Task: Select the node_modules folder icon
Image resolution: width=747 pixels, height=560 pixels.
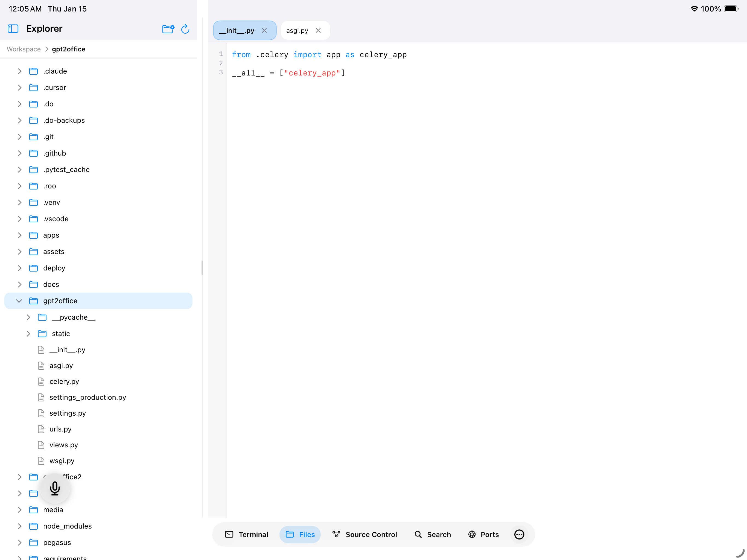Action: click(x=33, y=526)
